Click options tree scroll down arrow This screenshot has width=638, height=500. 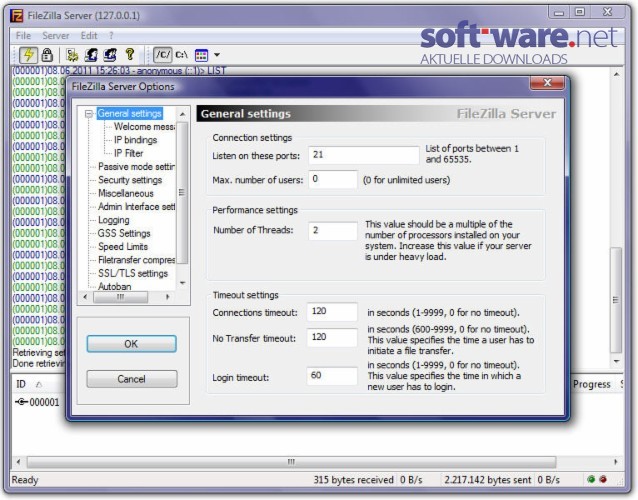(x=182, y=283)
